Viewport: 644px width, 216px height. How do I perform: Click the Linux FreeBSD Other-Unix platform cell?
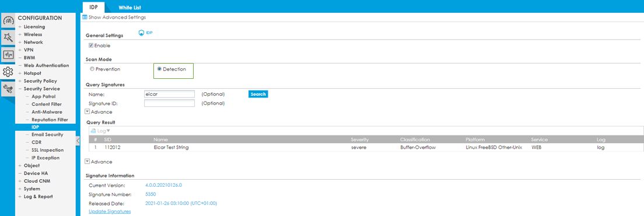point(494,148)
